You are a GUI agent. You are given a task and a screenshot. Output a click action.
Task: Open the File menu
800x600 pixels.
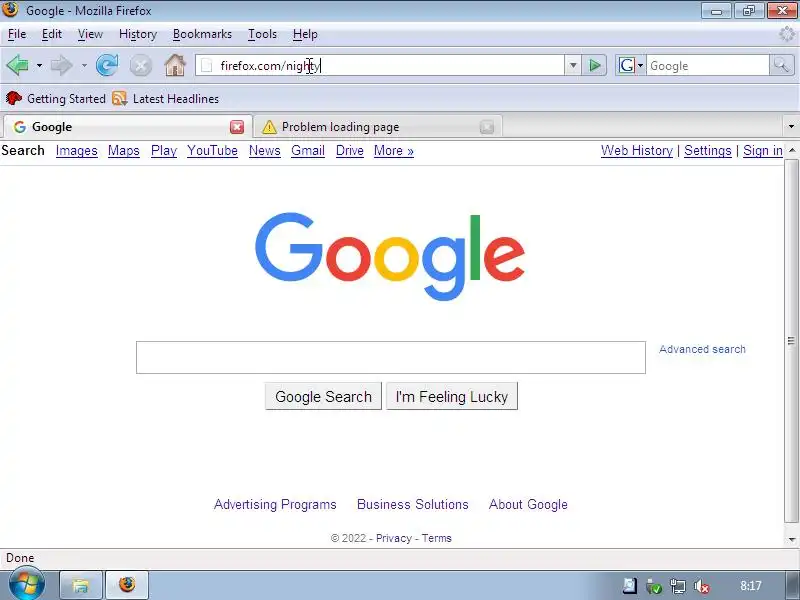[17, 34]
